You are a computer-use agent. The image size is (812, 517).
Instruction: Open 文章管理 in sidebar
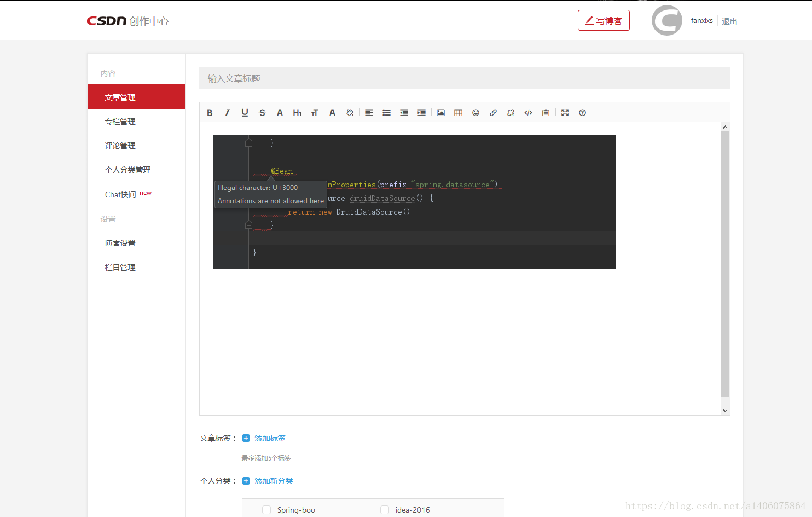136,97
